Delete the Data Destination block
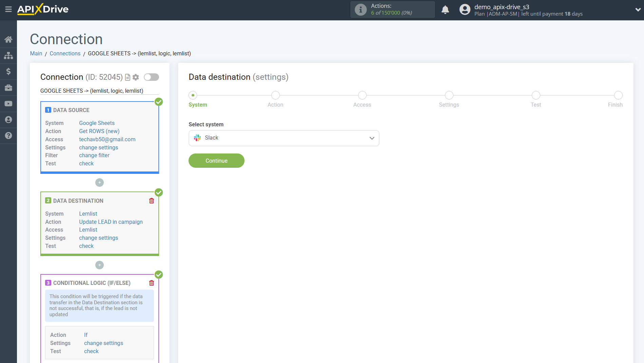 pyautogui.click(x=152, y=201)
